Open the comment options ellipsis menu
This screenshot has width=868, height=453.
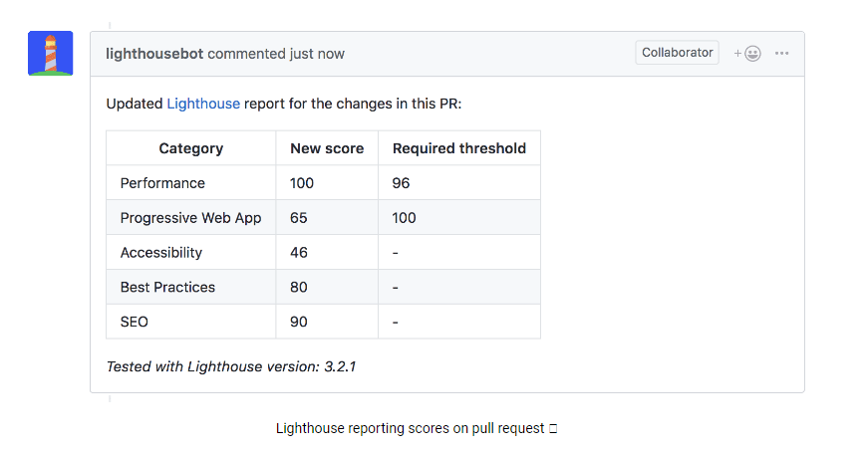click(782, 54)
